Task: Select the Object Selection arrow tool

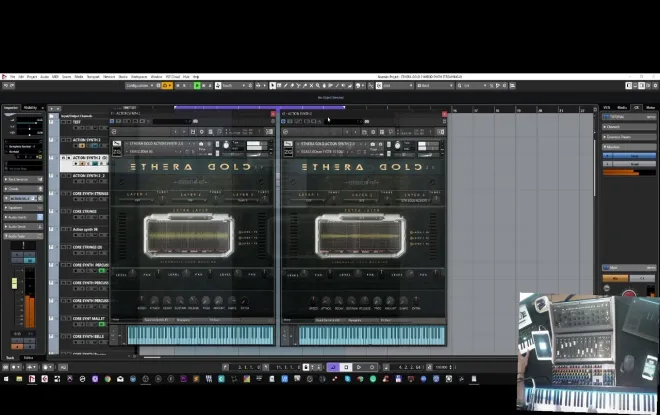Action: pos(272,85)
